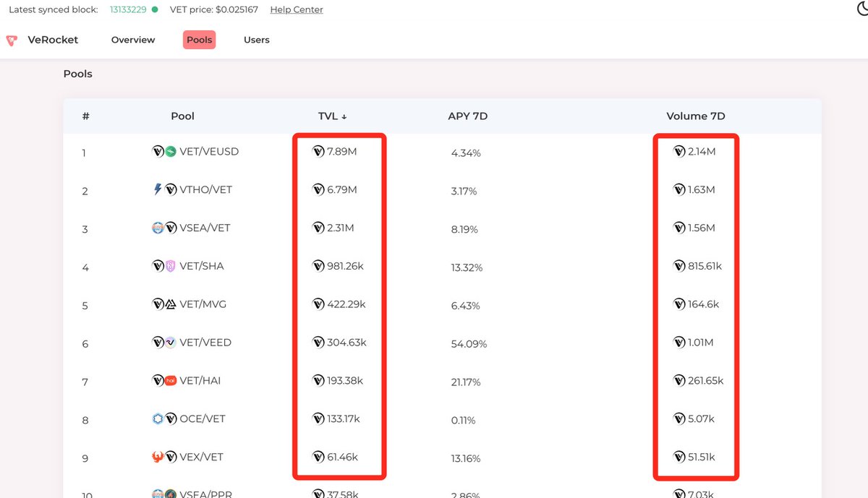Open the VET/VEED pool
Viewport: 868px width, 498px height.
tap(205, 343)
